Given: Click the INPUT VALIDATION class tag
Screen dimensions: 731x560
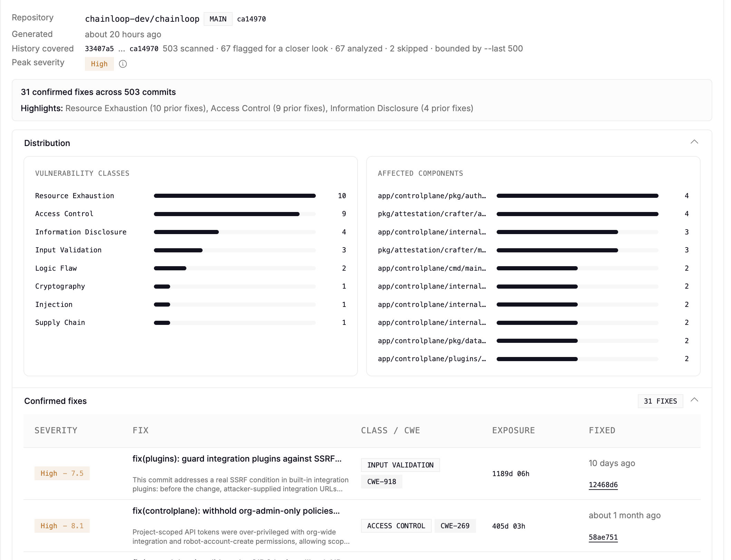Looking at the screenshot, I should click(x=400, y=465).
